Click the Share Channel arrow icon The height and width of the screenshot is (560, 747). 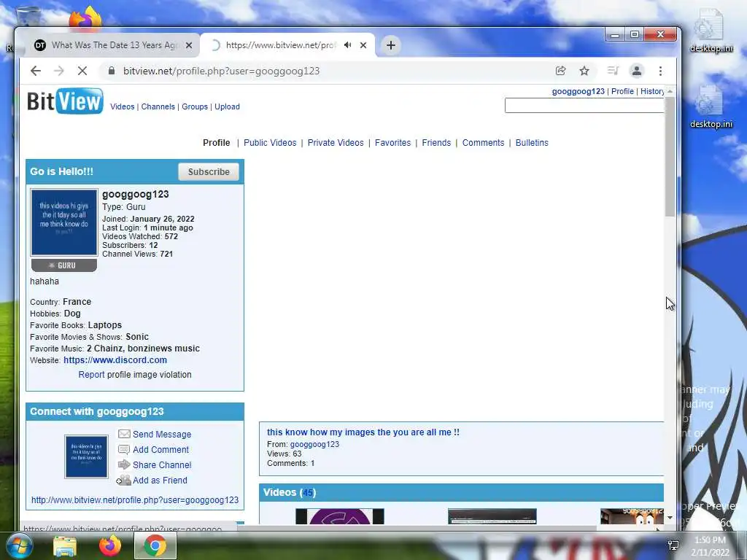pos(124,464)
